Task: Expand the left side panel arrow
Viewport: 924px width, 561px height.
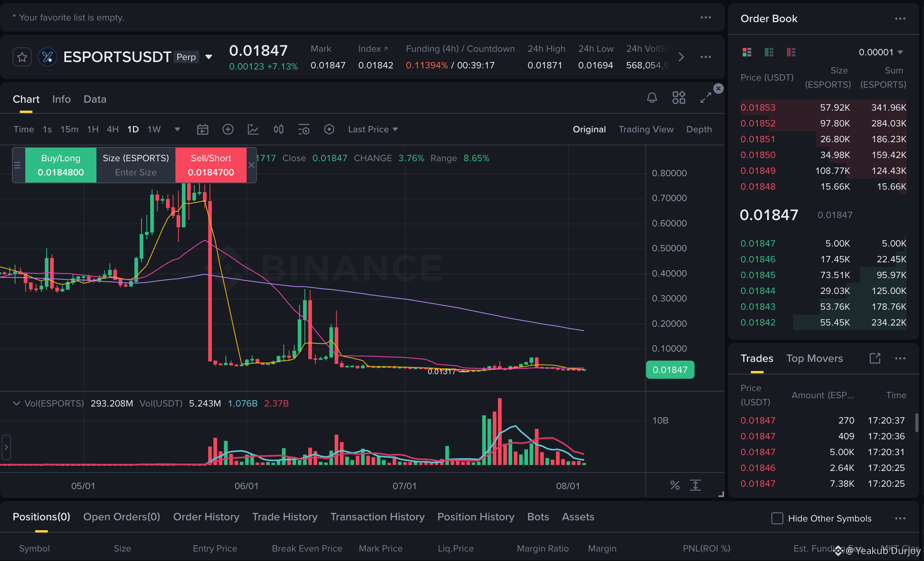Action: tap(6, 447)
